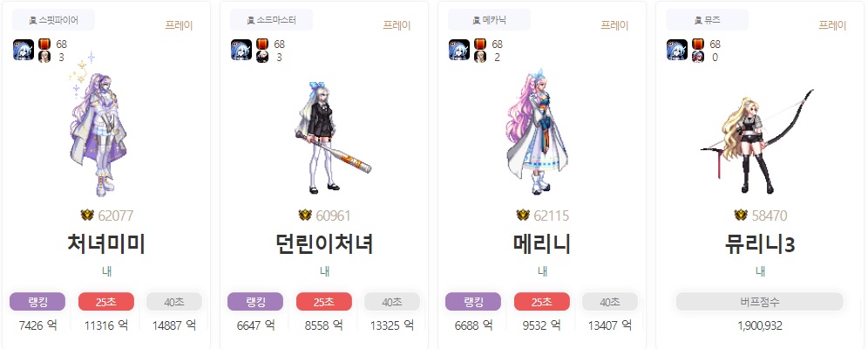Image resolution: width=868 pixels, height=349 pixels.
Task: Open the 던린이처녀 character sprite
Action: click(330, 137)
